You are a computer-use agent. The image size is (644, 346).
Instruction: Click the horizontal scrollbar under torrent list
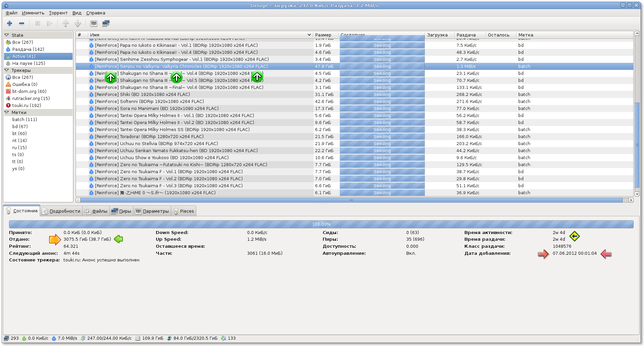(x=351, y=200)
